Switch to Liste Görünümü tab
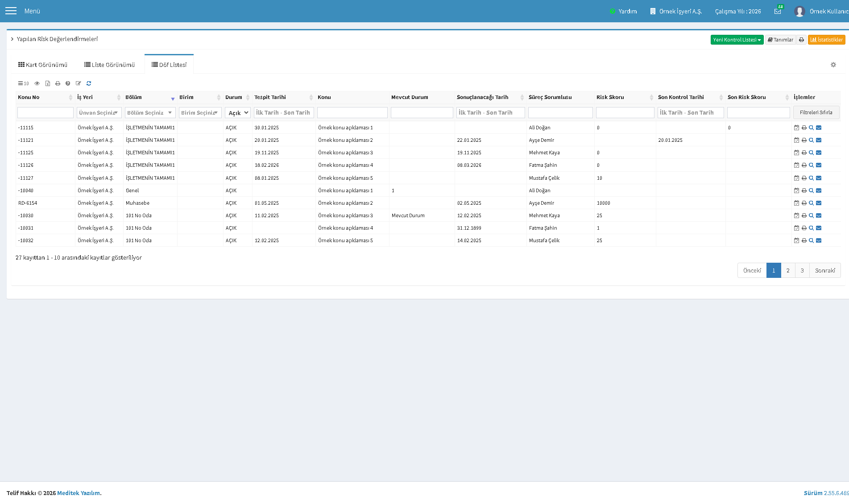 [x=109, y=65]
